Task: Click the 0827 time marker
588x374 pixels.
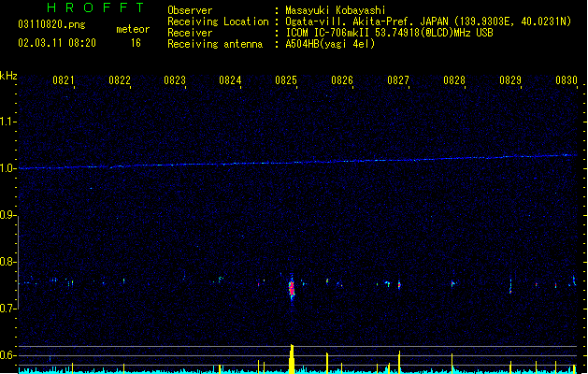Action: pos(398,80)
